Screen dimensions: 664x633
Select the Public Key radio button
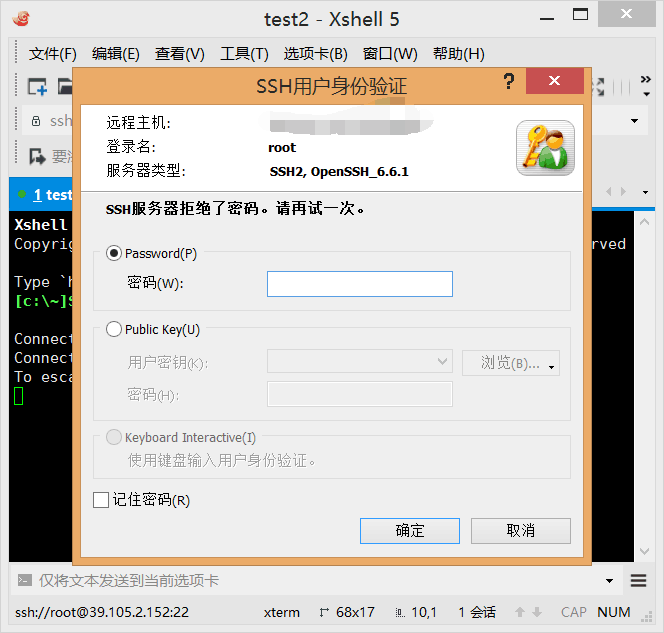coord(114,329)
